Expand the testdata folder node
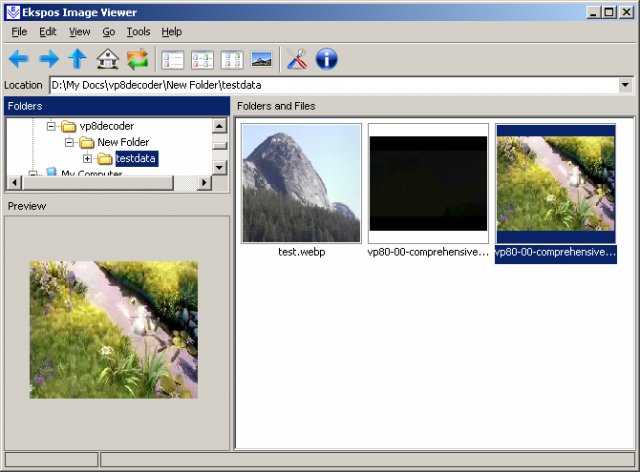This screenshot has height=472, width=640. tap(88, 158)
